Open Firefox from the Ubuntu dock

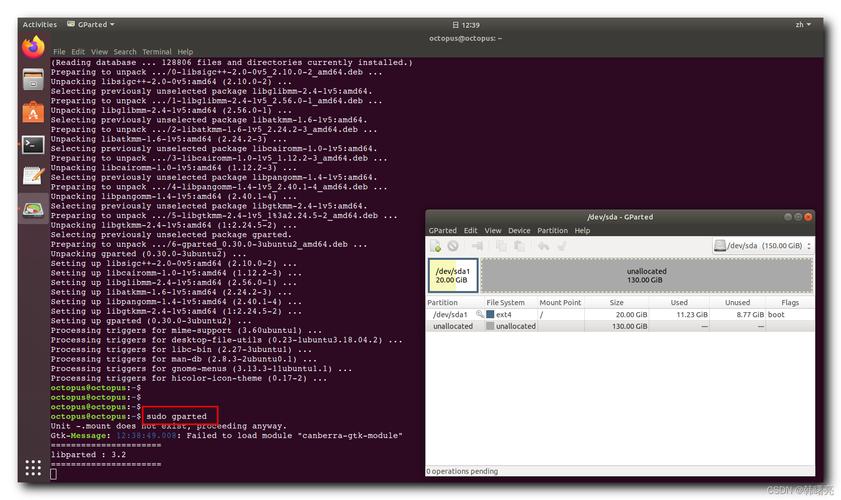(x=34, y=47)
